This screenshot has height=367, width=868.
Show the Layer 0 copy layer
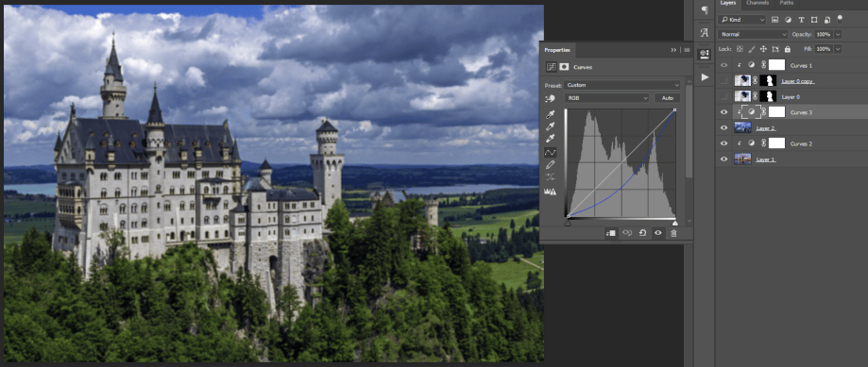tap(724, 81)
